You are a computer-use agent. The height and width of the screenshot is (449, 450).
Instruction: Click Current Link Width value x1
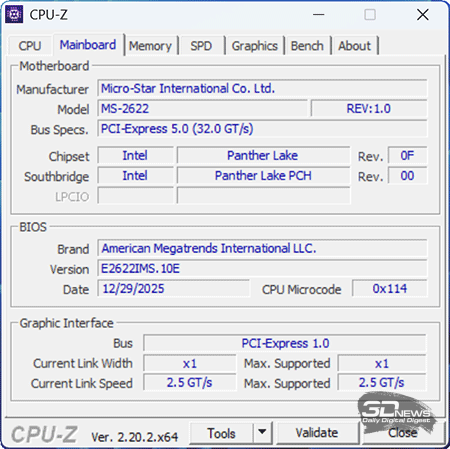pyautogui.click(x=190, y=363)
